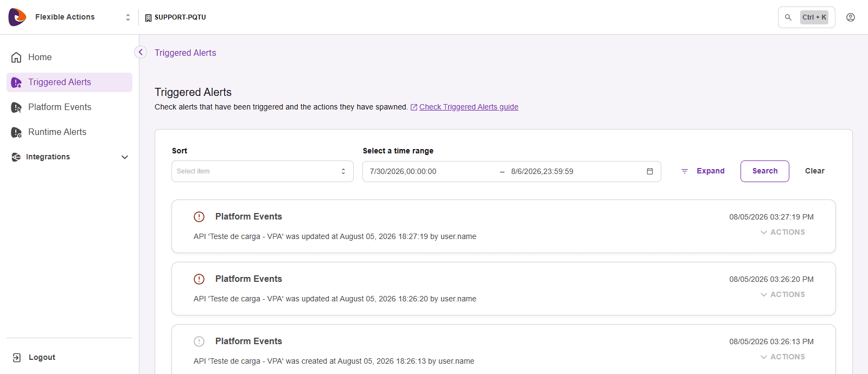Screen dimensions: 868x374
Task: Click the Triggered Alerts page heading
Action: coord(193,93)
